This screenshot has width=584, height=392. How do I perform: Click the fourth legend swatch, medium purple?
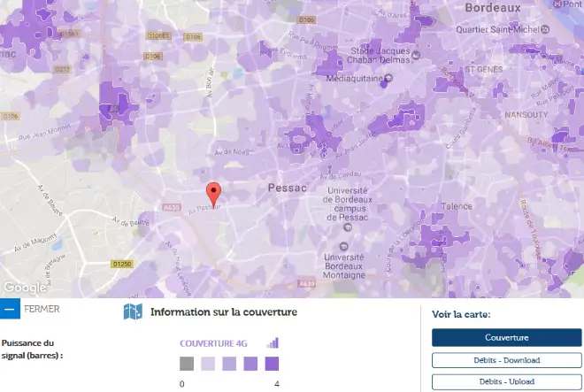(x=250, y=364)
